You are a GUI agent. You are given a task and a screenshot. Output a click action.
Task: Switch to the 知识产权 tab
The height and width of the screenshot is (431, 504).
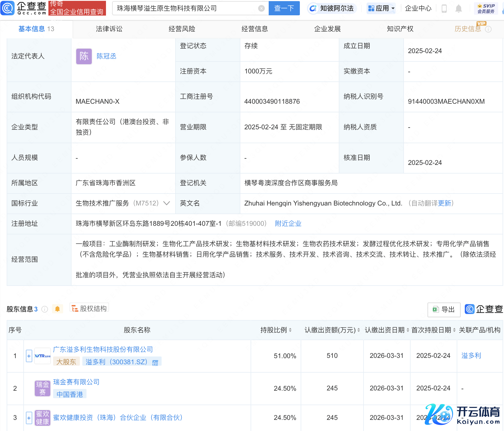click(x=400, y=29)
